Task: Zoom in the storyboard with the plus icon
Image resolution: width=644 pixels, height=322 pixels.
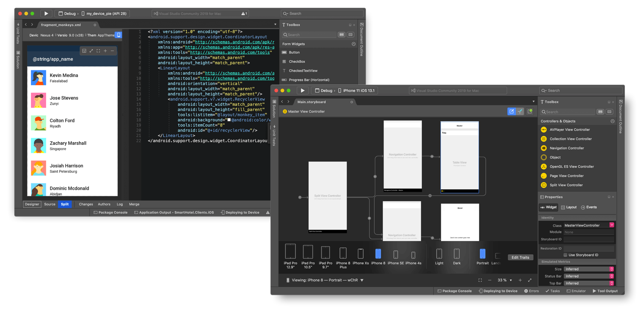Action: coord(520,280)
